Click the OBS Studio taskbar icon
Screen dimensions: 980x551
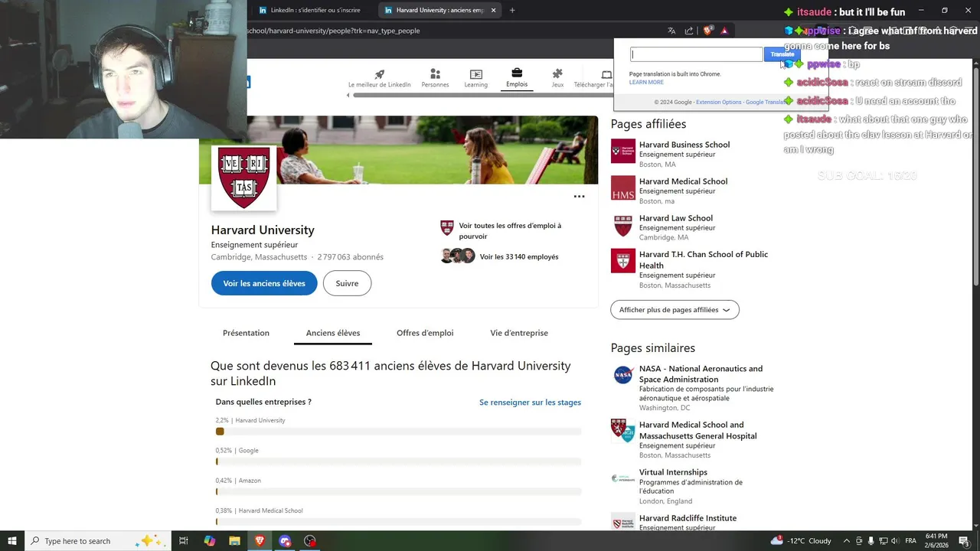(x=309, y=541)
